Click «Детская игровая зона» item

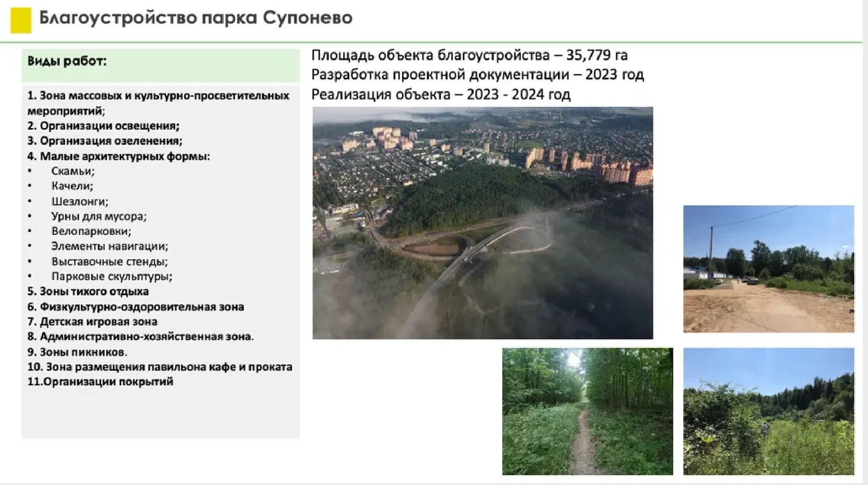click(x=93, y=322)
